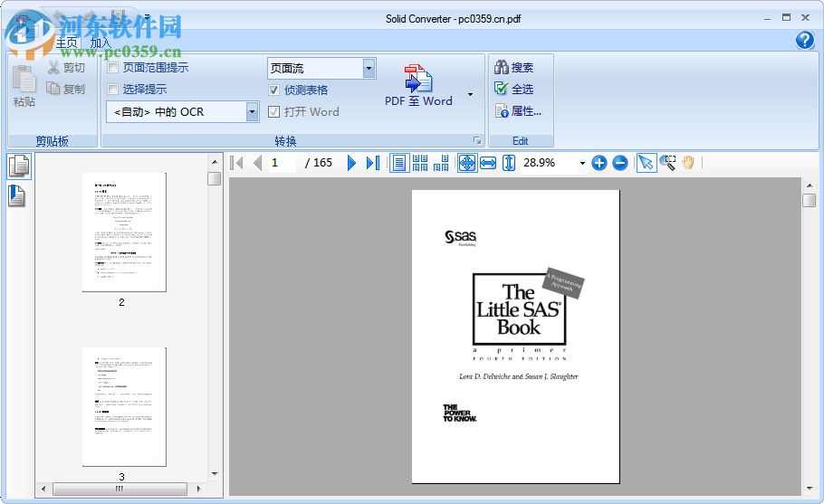Click the thumbnail panel horizontal scrollbar handle
Image resolution: width=824 pixels, height=504 pixels.
pos(120,489)
